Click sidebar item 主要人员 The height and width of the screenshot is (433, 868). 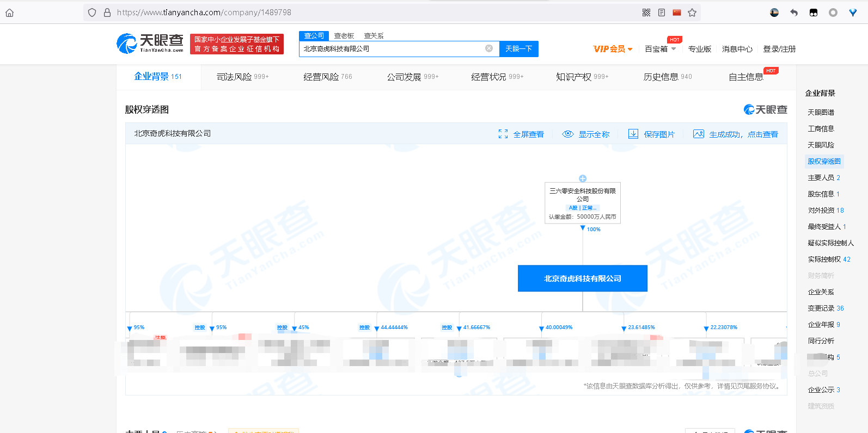pyautogui.click(x=824, y=177)
